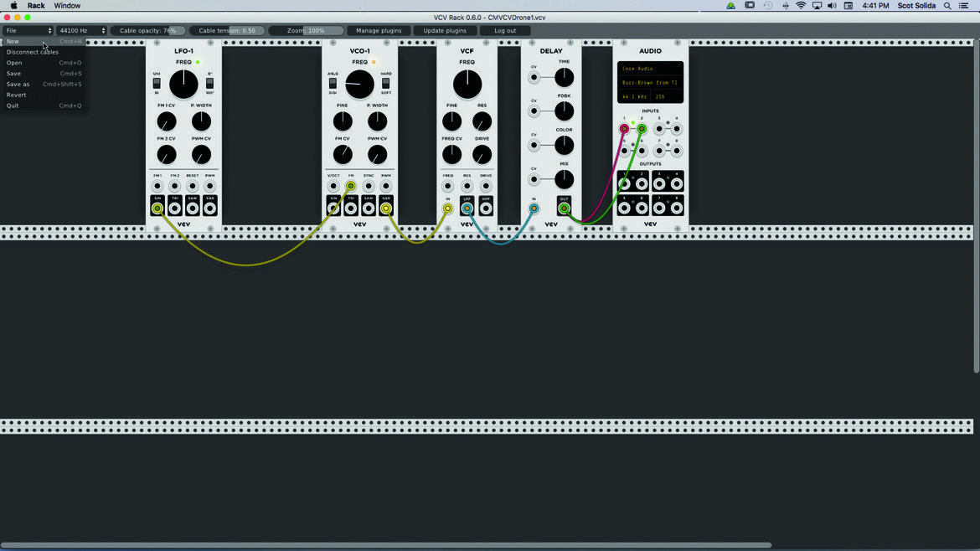Image resolution: width=980 pixels, height=551 pixels.
Task: Click the VCO-1 SAW output jack
Action: (369, 208)
